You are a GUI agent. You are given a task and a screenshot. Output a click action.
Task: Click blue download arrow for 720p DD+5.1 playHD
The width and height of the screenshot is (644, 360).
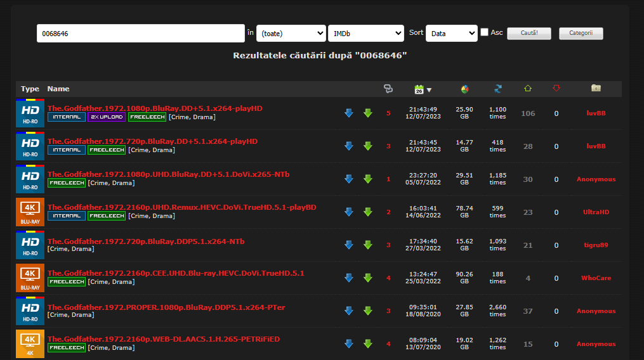349,146
